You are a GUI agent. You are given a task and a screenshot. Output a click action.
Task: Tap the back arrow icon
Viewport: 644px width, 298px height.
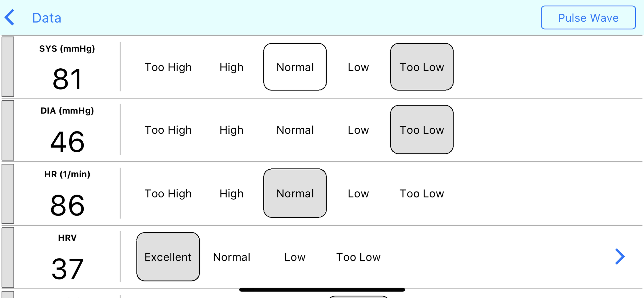[x=10, y=18]
